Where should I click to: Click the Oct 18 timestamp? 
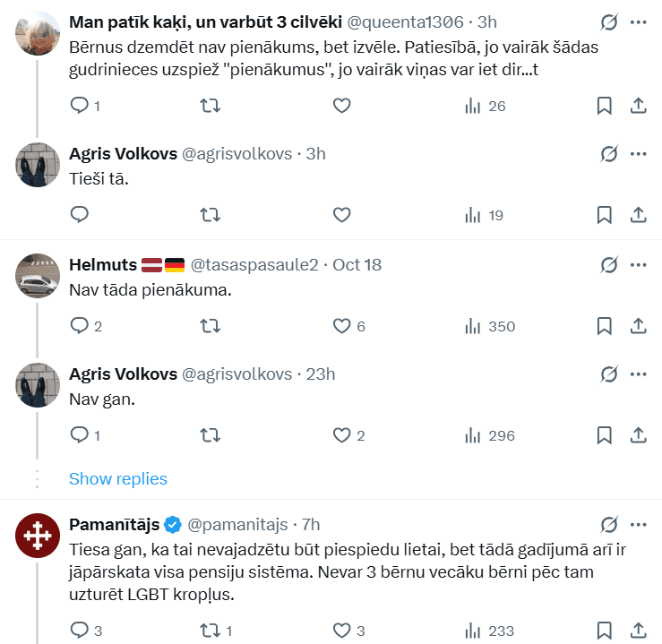tap(357, 265)
